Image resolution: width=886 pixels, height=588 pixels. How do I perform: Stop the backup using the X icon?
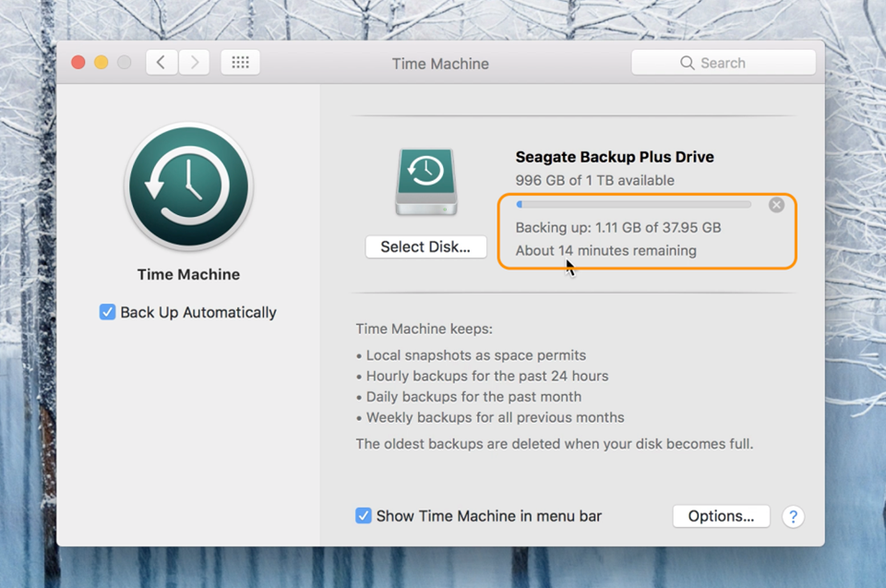tap(776, 204)
